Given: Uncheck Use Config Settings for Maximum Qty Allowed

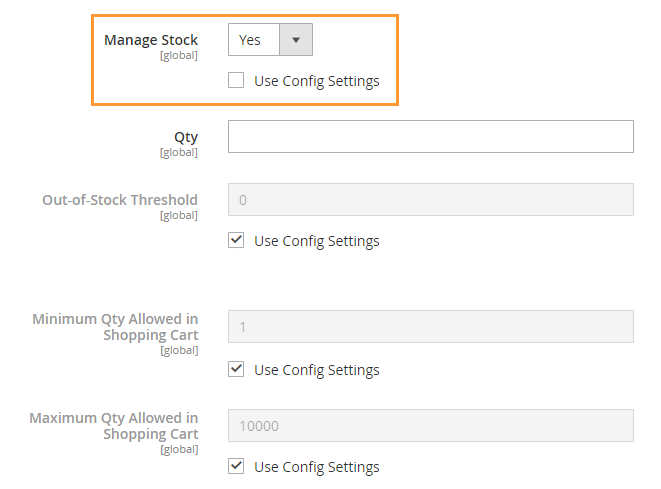Looking at the screenshot, I should 236,466.
